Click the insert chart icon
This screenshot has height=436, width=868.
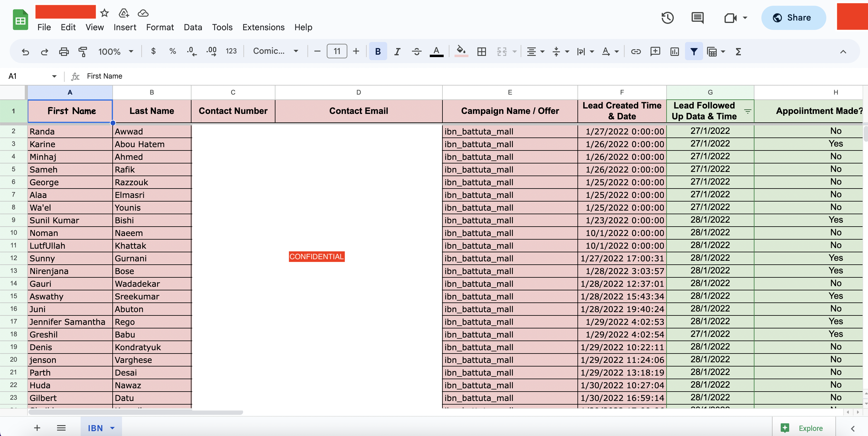tap(674, 52)
